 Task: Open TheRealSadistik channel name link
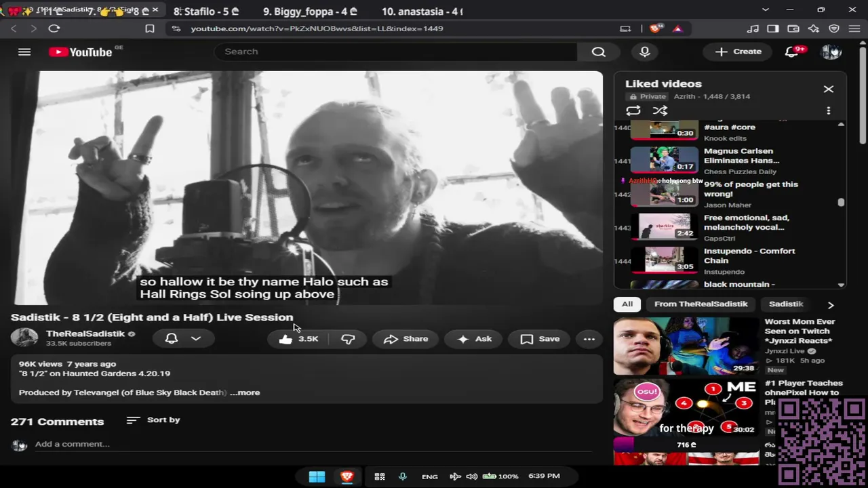(x=85, y=333)
